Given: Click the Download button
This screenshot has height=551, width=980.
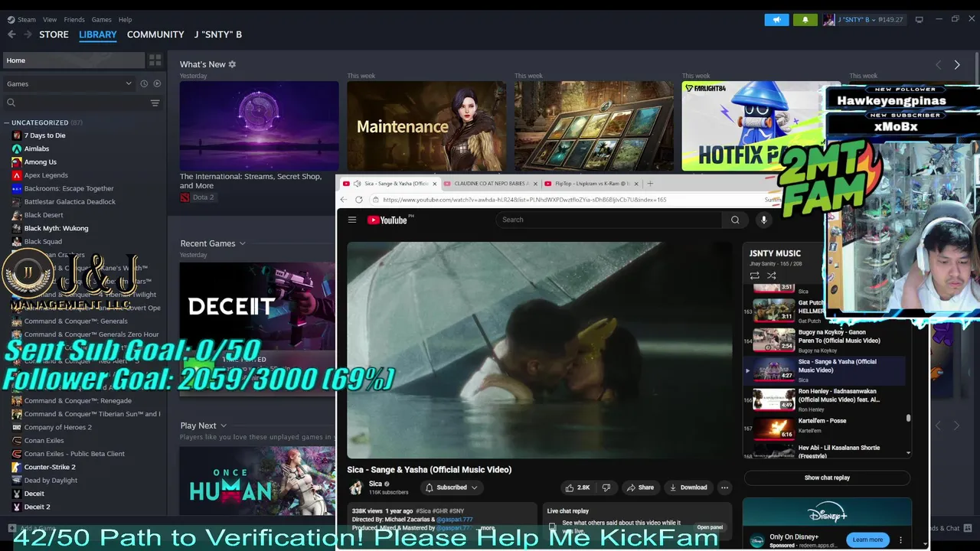Looking at the screenshot, I should coord(688,487).
